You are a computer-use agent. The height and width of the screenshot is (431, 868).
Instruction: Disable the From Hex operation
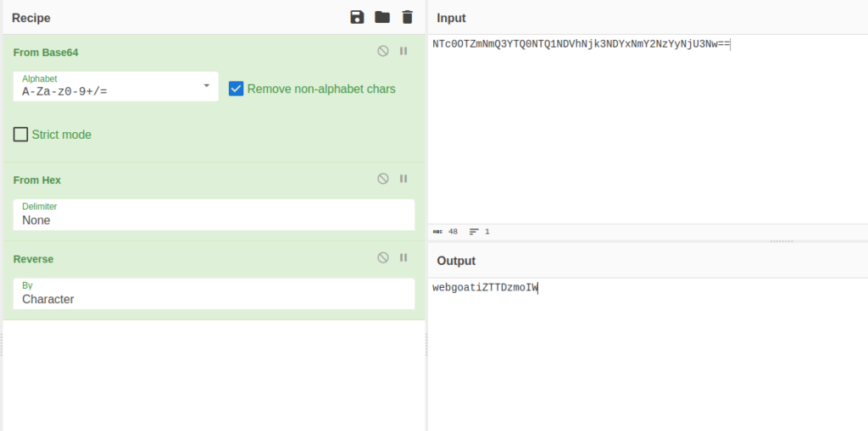coord(383,179)
